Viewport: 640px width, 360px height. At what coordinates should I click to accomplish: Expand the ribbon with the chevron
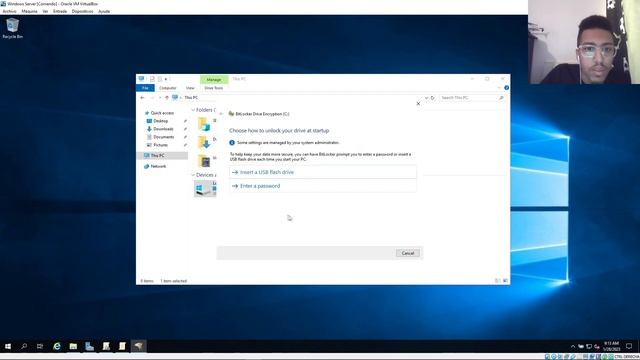pyautogui.click(x=499, y=88)
